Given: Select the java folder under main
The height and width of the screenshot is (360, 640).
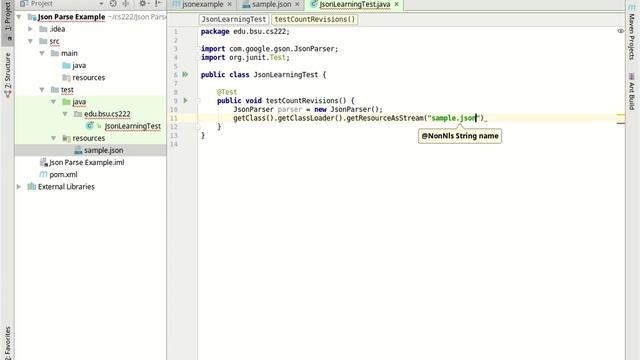Looking at the screenshot, I should pos(79,65).
